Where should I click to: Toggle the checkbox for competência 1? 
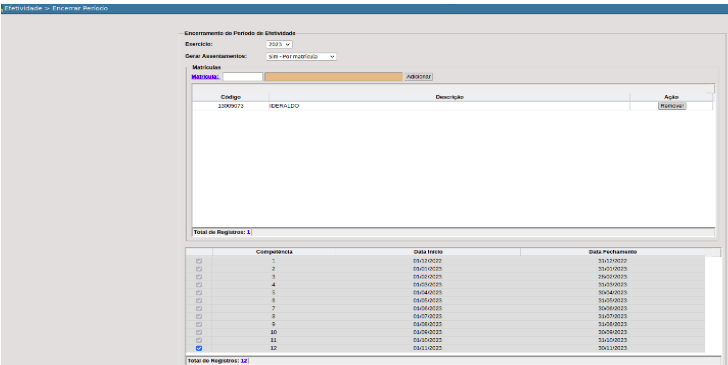click(x=199, y=261)
